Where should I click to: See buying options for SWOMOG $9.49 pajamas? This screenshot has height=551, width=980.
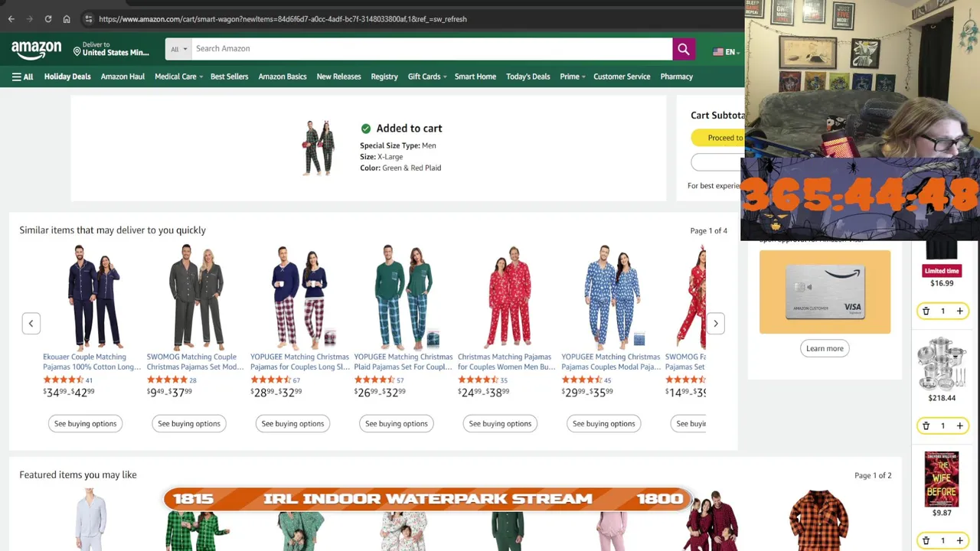[x=189, y=423]
